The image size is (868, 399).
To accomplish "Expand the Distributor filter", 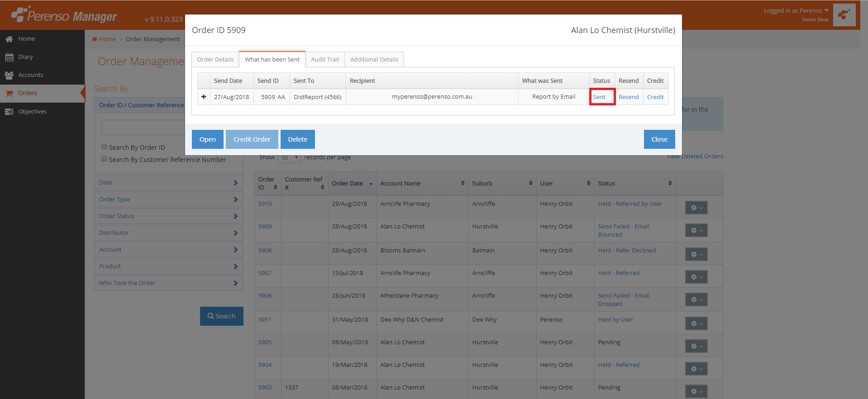I will (x=168, y=233).
